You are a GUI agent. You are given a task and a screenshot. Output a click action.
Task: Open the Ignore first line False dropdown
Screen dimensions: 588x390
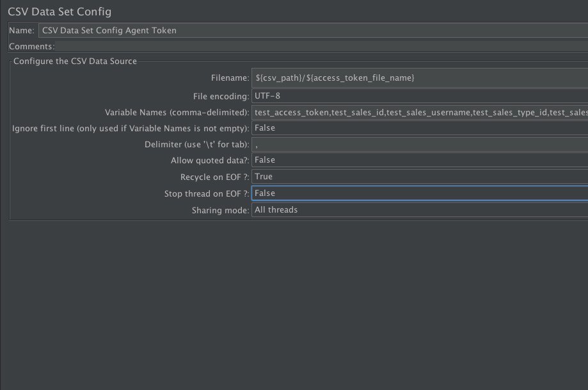[x=420, y=128]
